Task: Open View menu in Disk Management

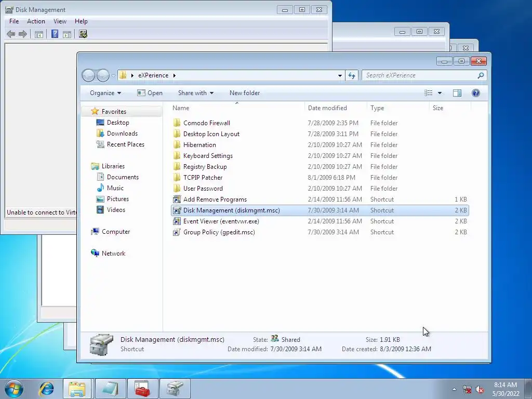Action: (60, 21)
